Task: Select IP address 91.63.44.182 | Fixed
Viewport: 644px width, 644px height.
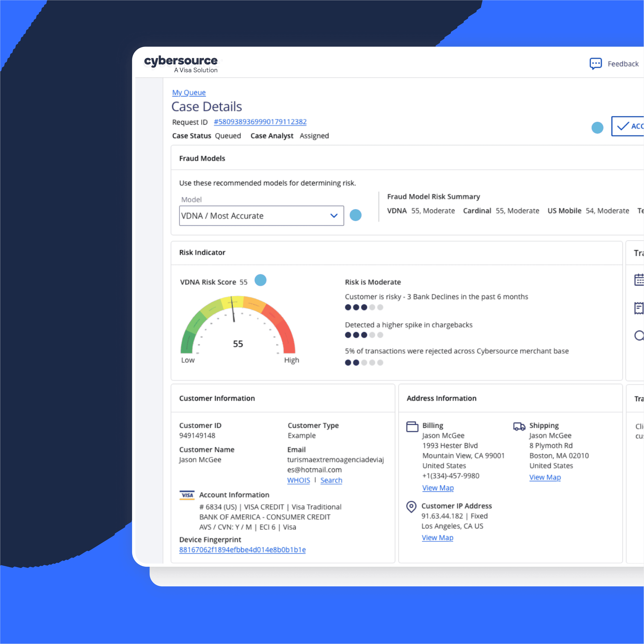Action: click(x=454, y=516)
